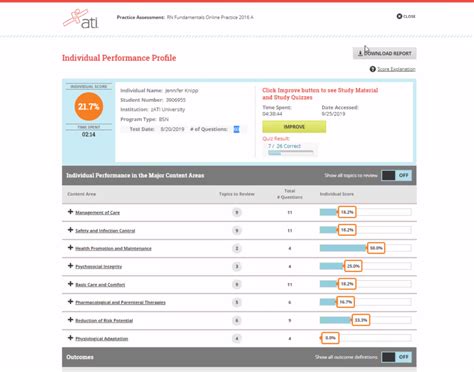
Task: Open the Reduction of Risk Potential link
Action: coord(104,321)
